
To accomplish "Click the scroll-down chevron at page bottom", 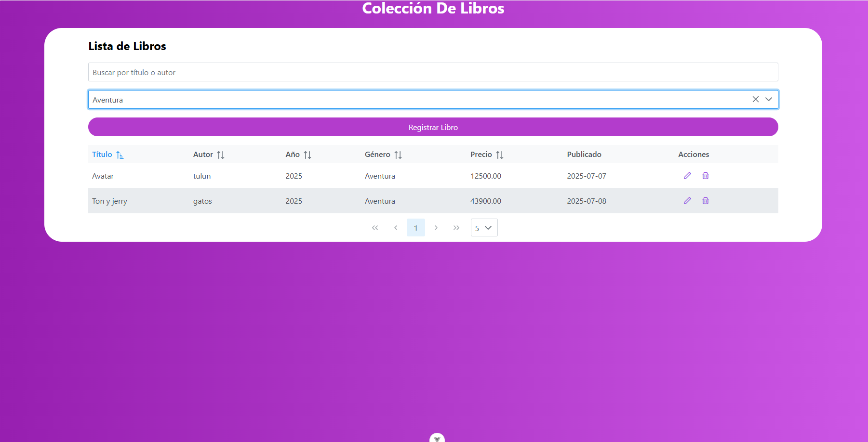I will click(437, 438).
